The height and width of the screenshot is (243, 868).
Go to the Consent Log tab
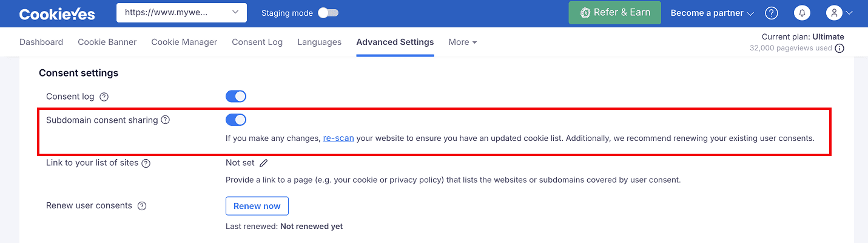click(257, 42)
